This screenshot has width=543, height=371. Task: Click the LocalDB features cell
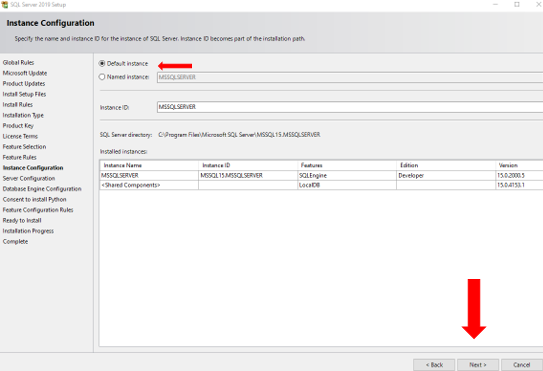tap(347, 185)
